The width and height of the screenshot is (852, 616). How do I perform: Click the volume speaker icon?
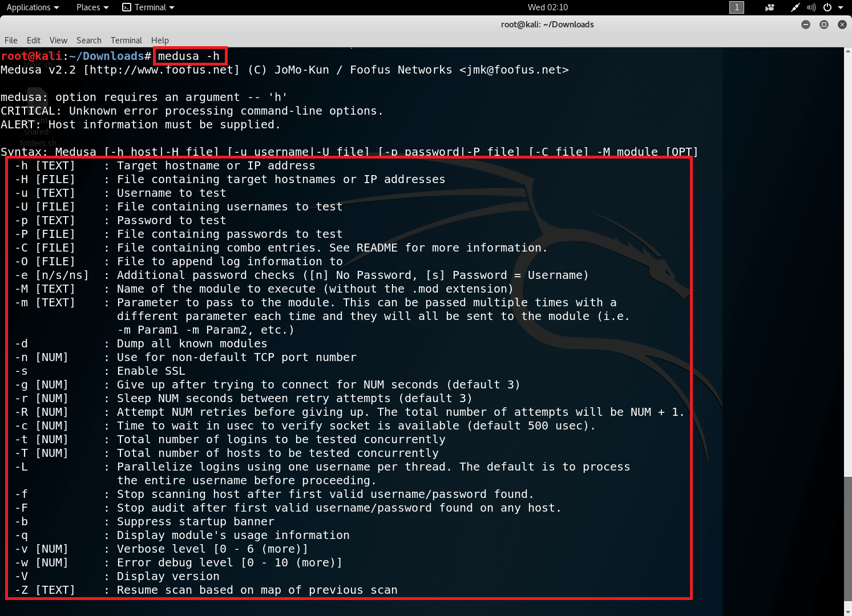click(x=811, y=7)
